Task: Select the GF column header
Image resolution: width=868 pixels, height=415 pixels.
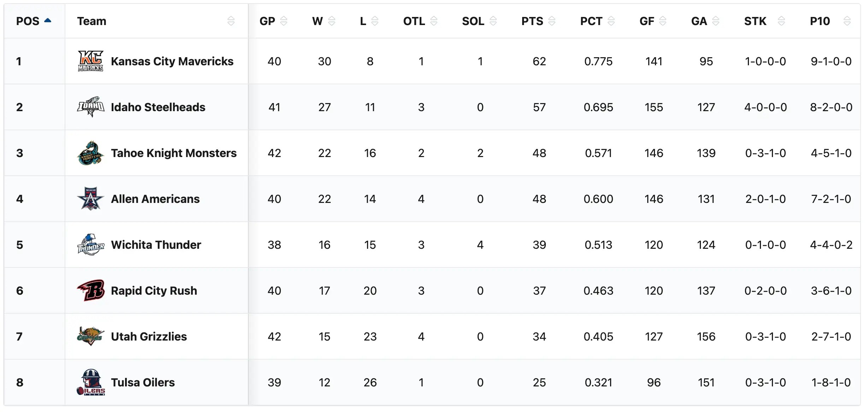Action: 647,21
